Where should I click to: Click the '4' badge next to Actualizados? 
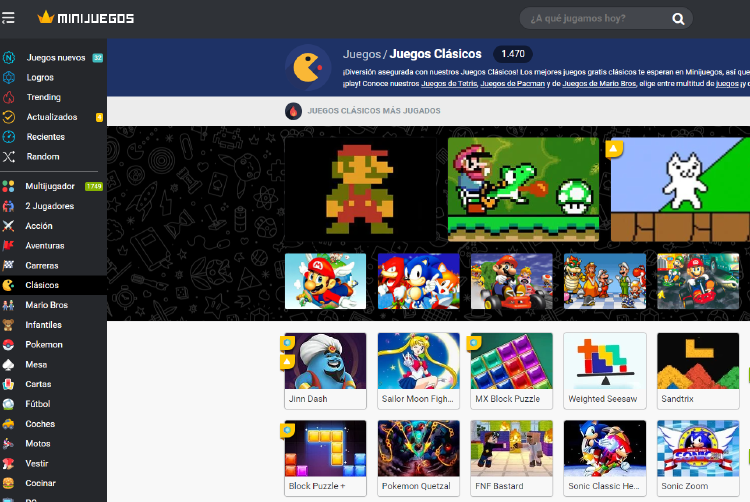[x=99, y=117]
